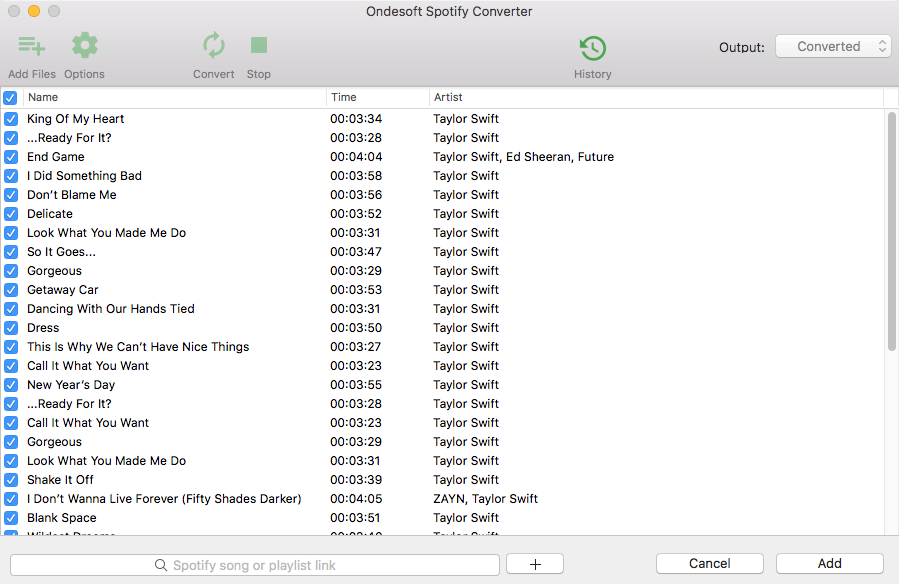
Task: Click the vertical scrollbar of the song list
Action: tap(892, 232)
